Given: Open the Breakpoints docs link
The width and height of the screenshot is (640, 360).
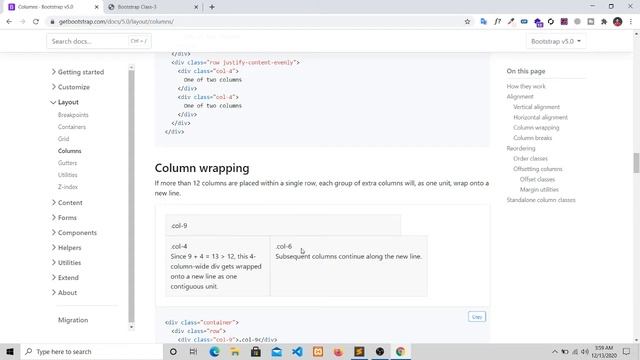Looking at the screenshot, I should 73,115.
